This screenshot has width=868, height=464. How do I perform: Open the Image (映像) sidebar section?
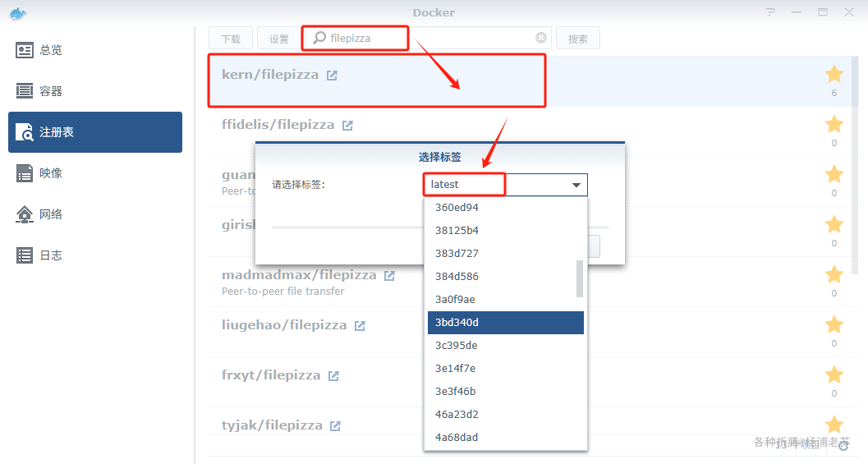[95, 173]
